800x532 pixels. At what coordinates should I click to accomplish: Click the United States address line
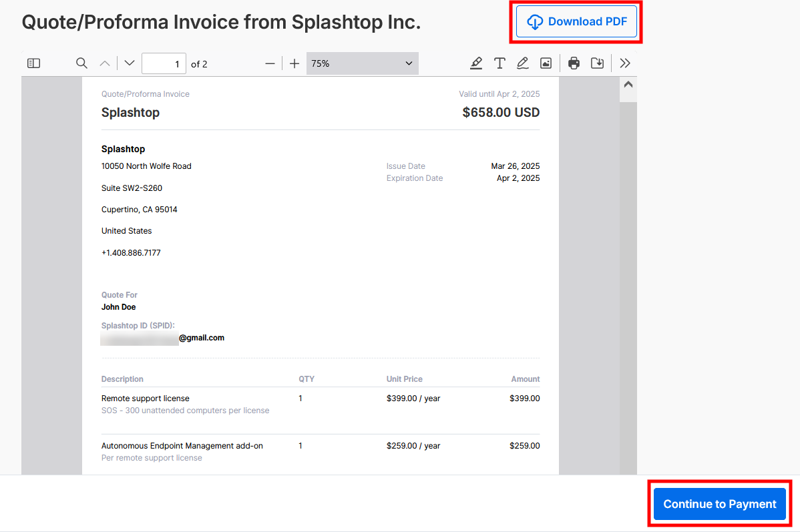click(126, 230)
